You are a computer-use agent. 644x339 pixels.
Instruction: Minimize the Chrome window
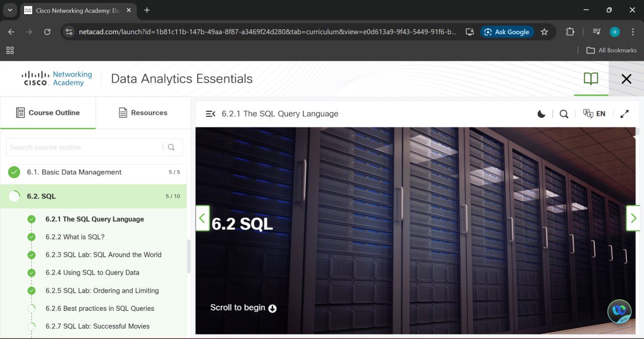586,10
